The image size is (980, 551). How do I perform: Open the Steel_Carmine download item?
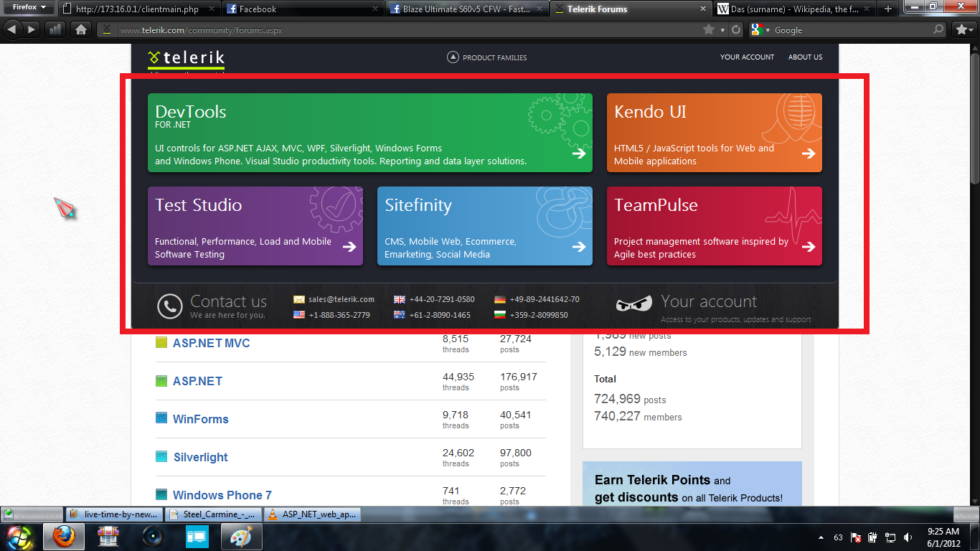(213, 514)
